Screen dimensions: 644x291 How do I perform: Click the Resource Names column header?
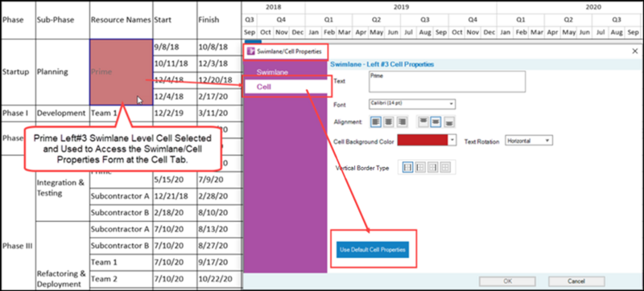click(122, 19)
